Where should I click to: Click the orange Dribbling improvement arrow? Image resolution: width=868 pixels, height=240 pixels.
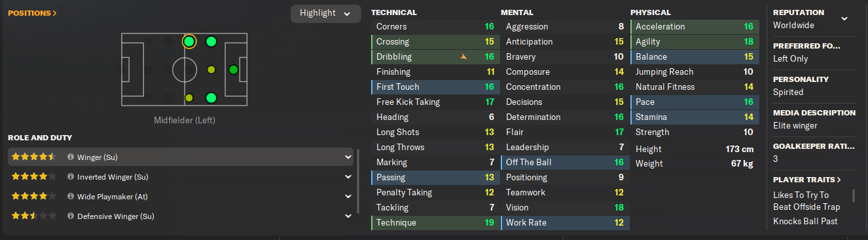click(x=464, y=57)
